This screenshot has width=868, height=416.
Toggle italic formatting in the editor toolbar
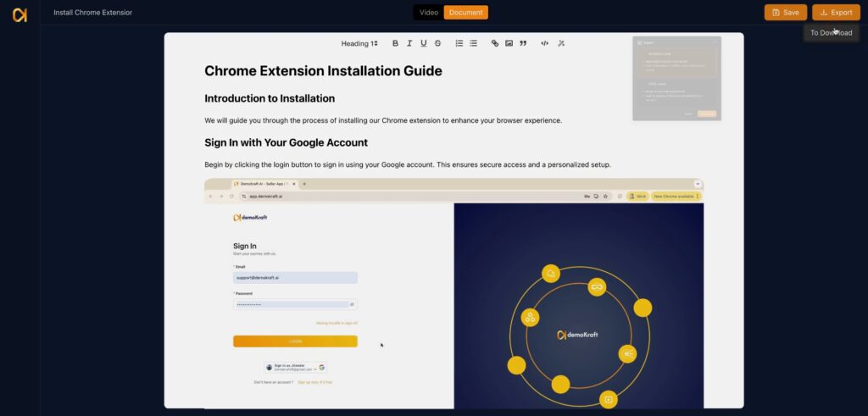tap(409, 43)
